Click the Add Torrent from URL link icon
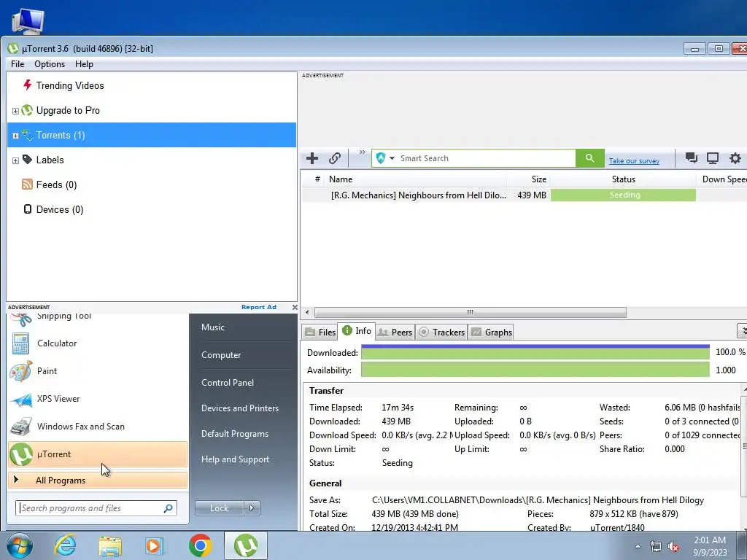 [x=335, y=158]
